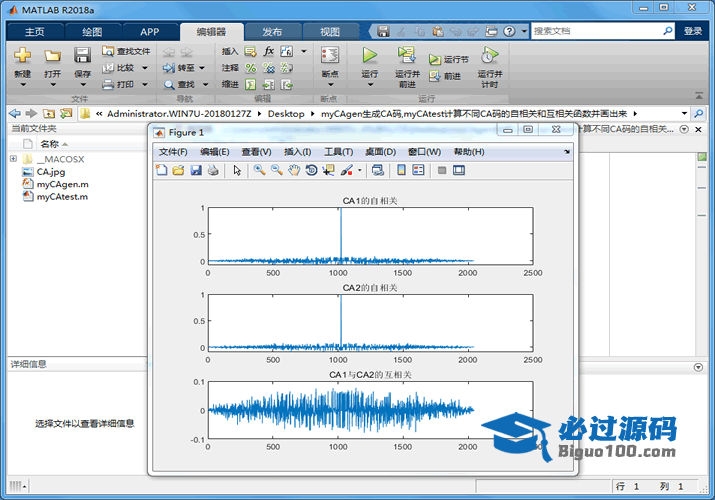Toggle the Edit Plot arrow tool

[237, 170]
